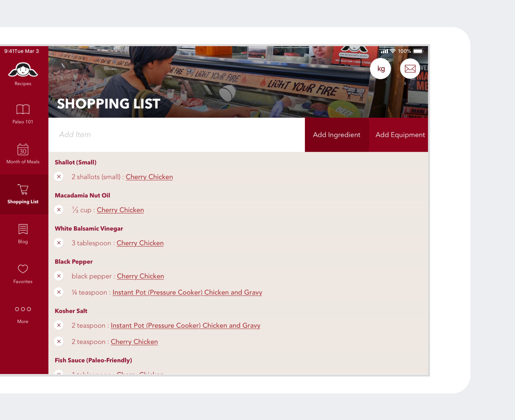This screenshot has width=515, height=420.
Task: Select the Shopping List cart icon
Action: (x=23, y=189)
